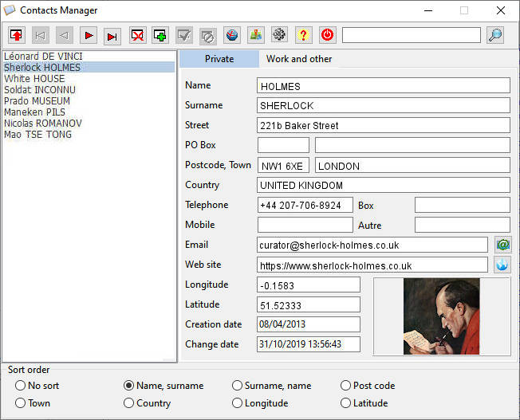The height and width of the screenshot is (420, 520).
Task: Click the greyed previous contact arrow
Action: pos(65,35)
